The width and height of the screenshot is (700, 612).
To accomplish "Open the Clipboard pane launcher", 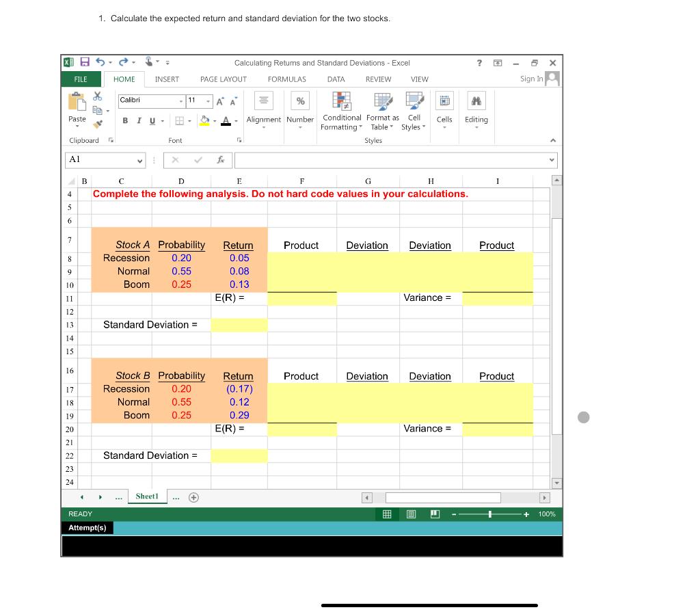I will point(111,140).
